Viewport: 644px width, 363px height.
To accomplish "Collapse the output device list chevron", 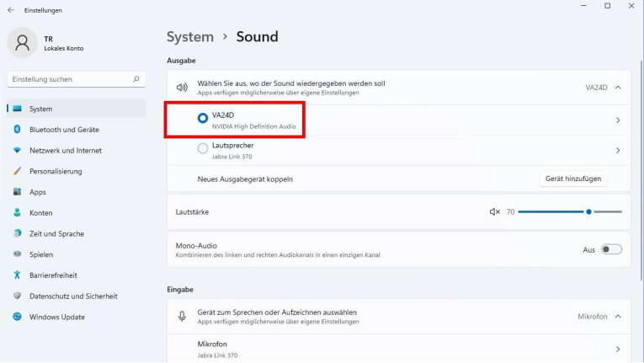I will pos(618,87).
